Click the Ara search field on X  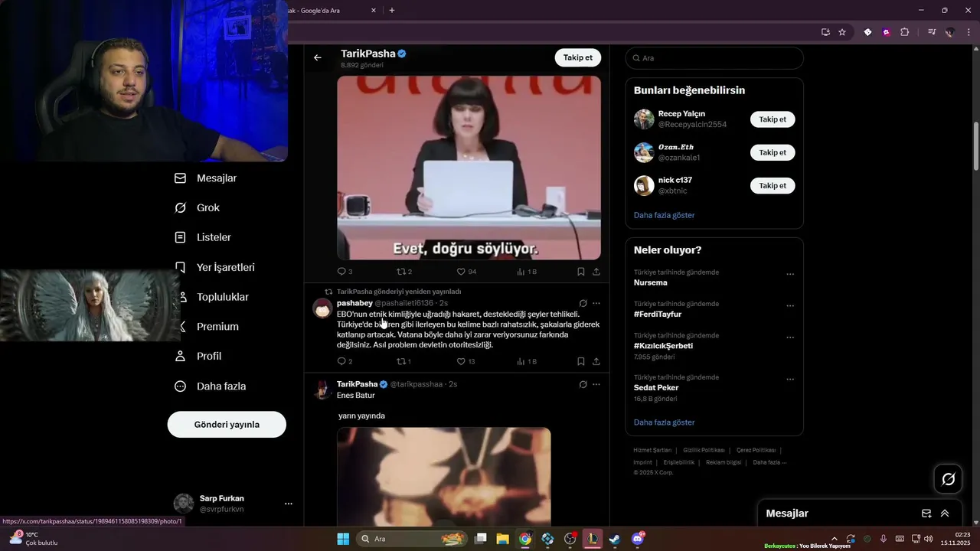coord(714,58)
